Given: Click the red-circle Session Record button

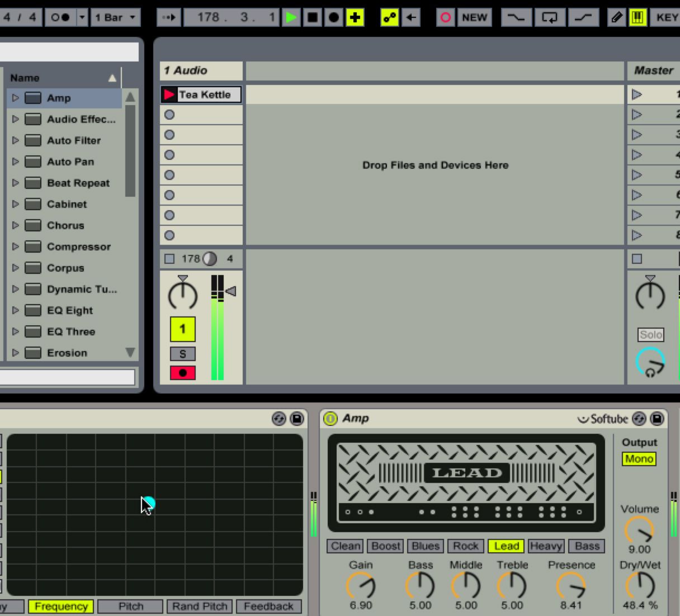Looking at the screenshot, I should (446, 17).
